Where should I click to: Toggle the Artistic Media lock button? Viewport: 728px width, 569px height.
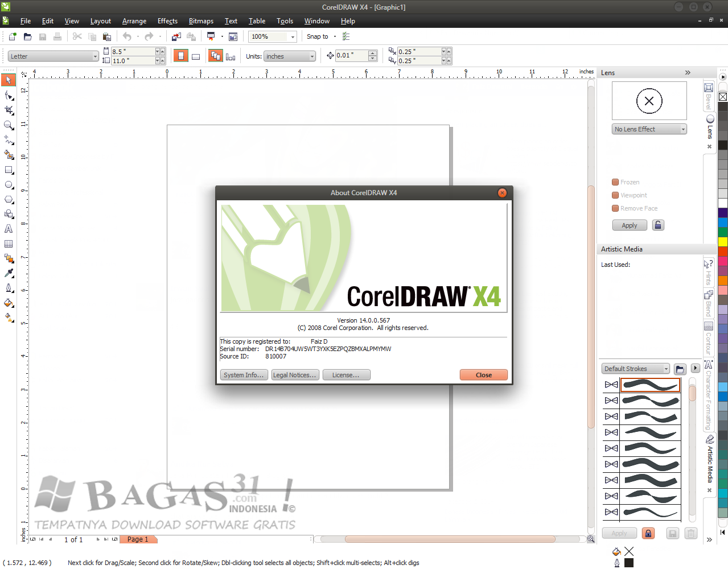point(648,533)
